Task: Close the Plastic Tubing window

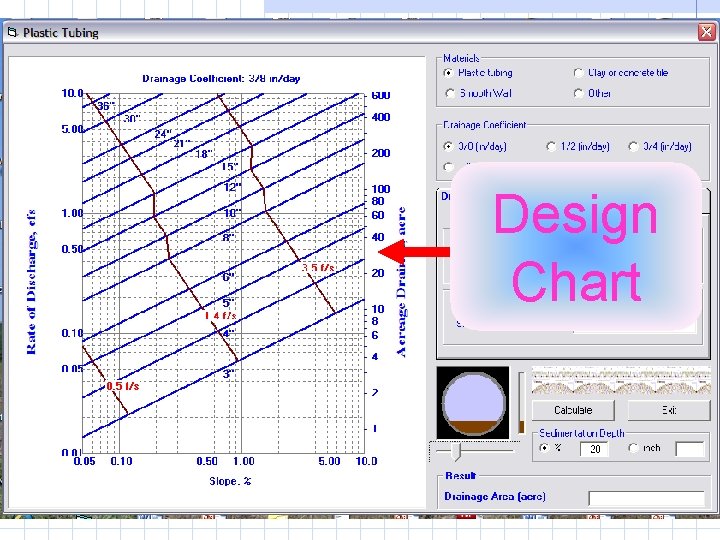Action: click(x=706, y=32)
